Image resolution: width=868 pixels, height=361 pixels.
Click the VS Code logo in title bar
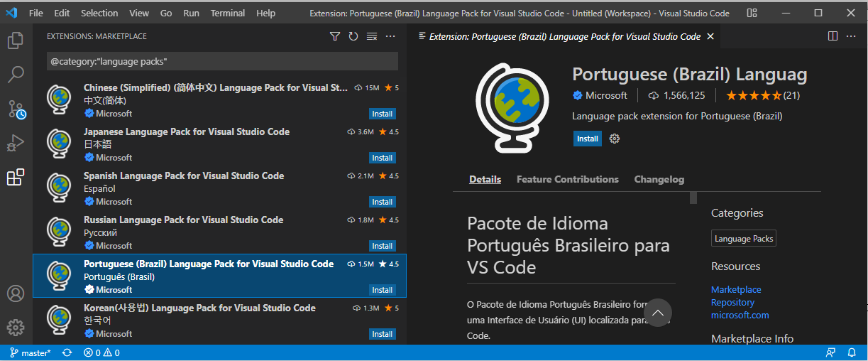point(12,13)
